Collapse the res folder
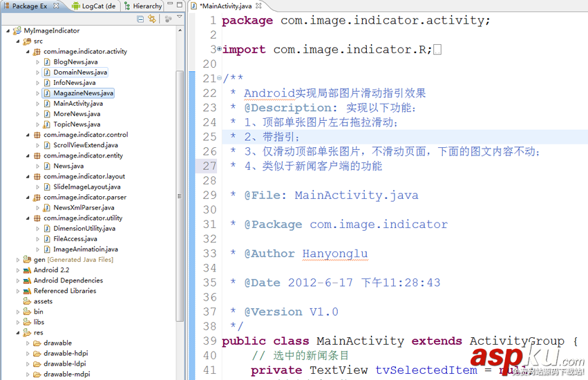 (18, 333)
